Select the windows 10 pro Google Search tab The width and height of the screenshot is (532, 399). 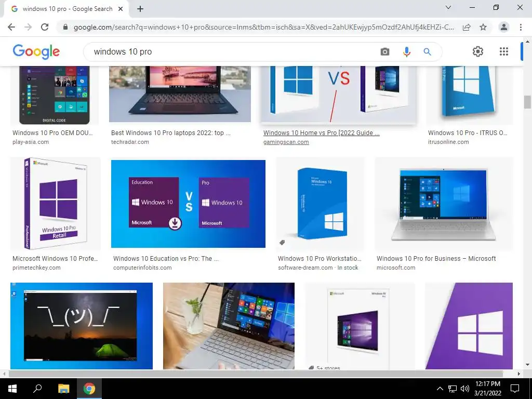(x=66, y=9)
